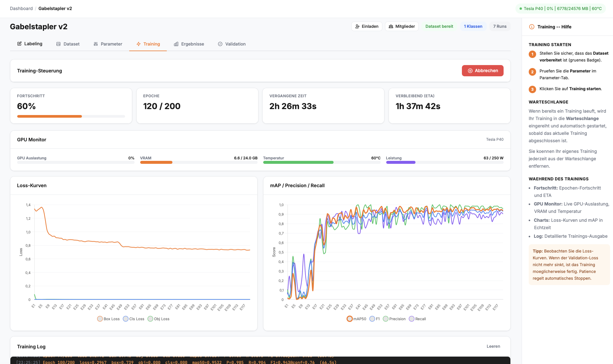Click the 1 Klassen badge
Screen dimensions: 613x364
pyautogui.click(x=473, y=26)
